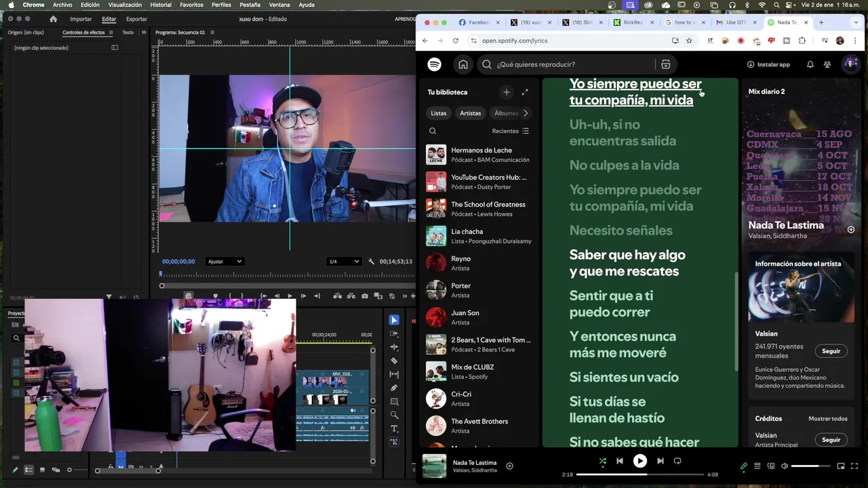
Task: Adjust the Spotify volume slider
Action: click(811, 466)
